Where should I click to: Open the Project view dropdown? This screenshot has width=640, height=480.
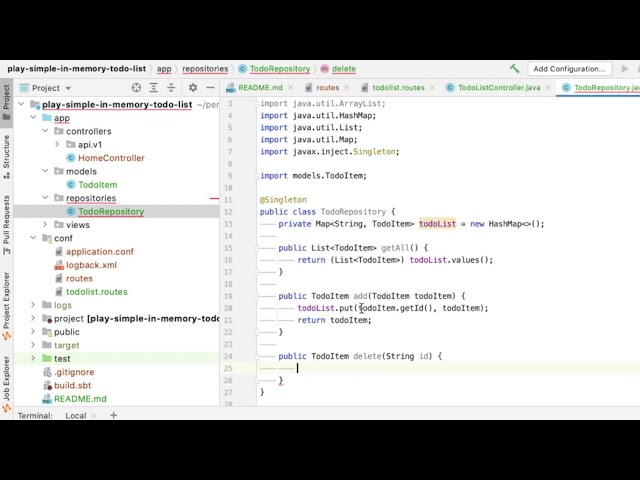point(68,88)
